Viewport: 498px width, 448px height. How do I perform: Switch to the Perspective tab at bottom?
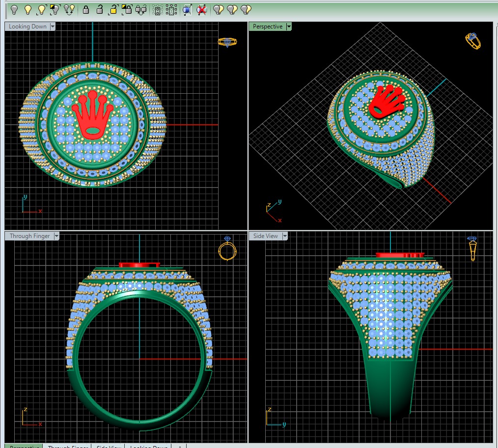click(x=24, y=446)
